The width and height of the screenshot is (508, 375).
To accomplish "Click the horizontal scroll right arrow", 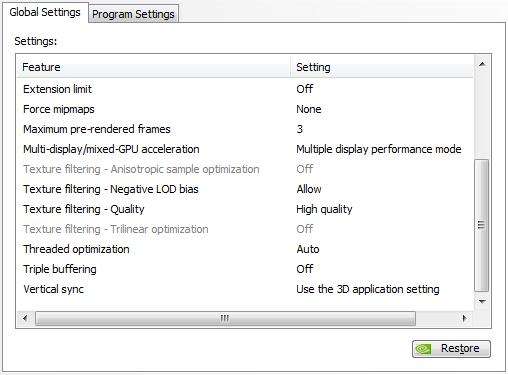I will coord(464,318).
